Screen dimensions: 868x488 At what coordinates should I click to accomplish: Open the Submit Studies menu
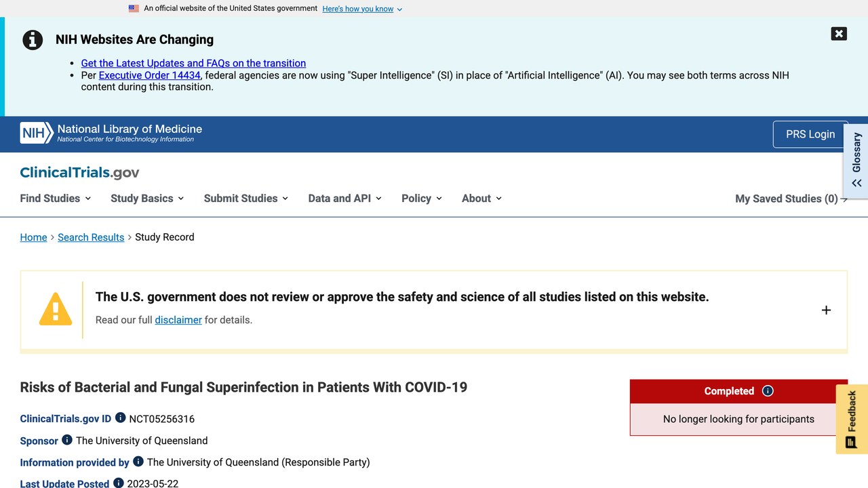point(246,199)
